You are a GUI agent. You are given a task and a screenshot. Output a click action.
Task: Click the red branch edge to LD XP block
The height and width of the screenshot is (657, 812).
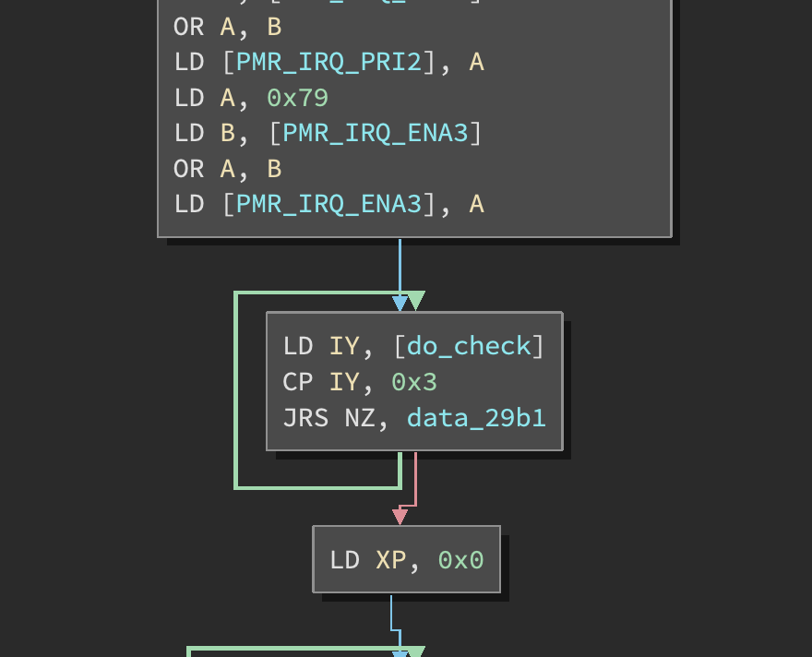coord(415,480)
